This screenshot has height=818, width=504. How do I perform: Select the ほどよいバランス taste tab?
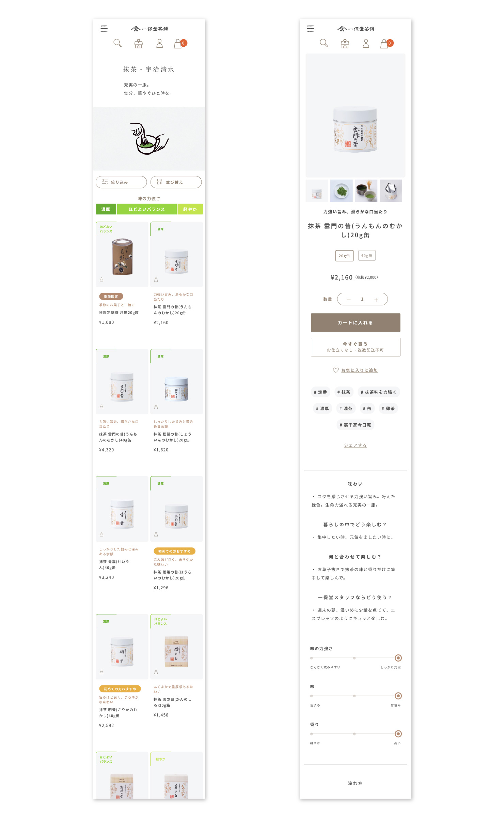click(147, 209)
